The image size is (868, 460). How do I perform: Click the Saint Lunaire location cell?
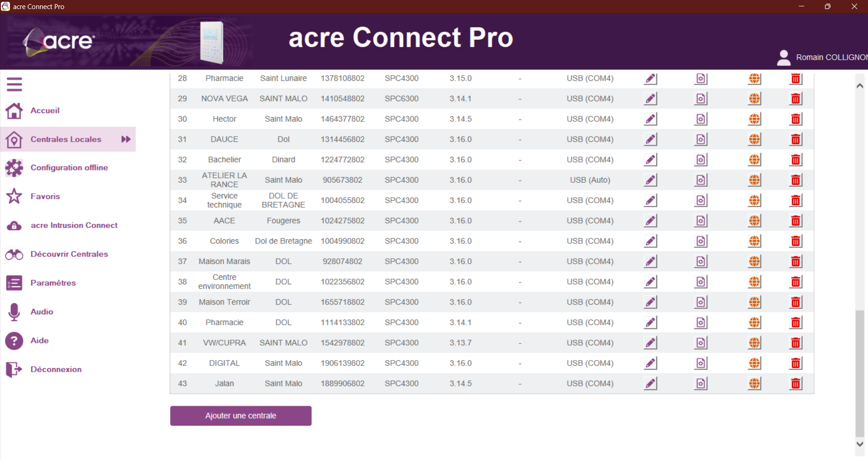283,78
